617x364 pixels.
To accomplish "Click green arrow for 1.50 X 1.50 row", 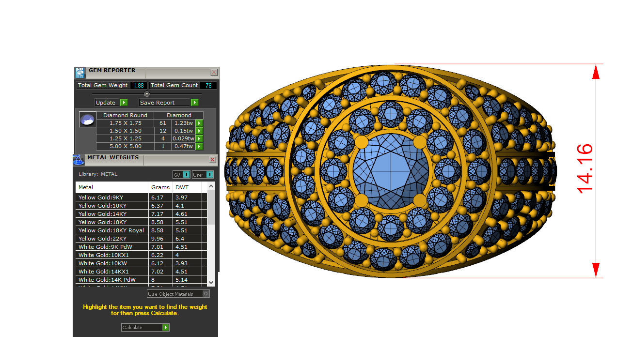I will (199, 131).
